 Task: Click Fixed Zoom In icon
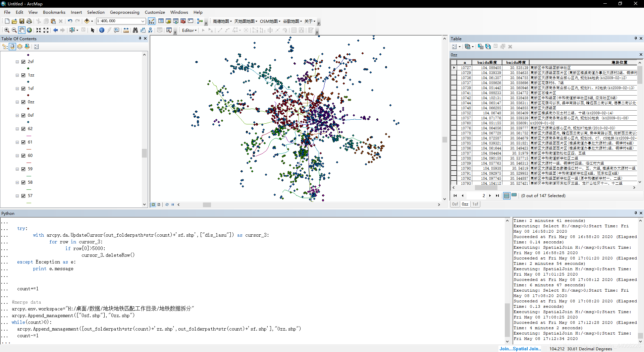coord(39,30)
